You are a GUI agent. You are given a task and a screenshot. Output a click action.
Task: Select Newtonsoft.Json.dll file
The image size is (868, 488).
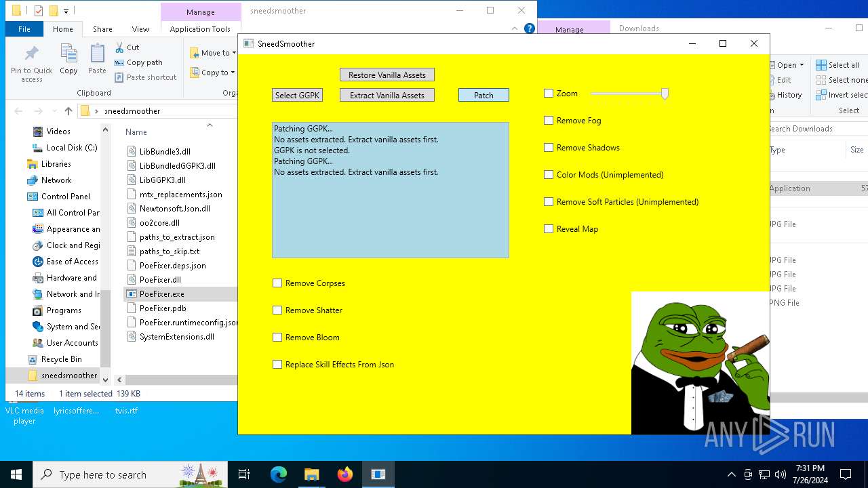coord(174,209)
